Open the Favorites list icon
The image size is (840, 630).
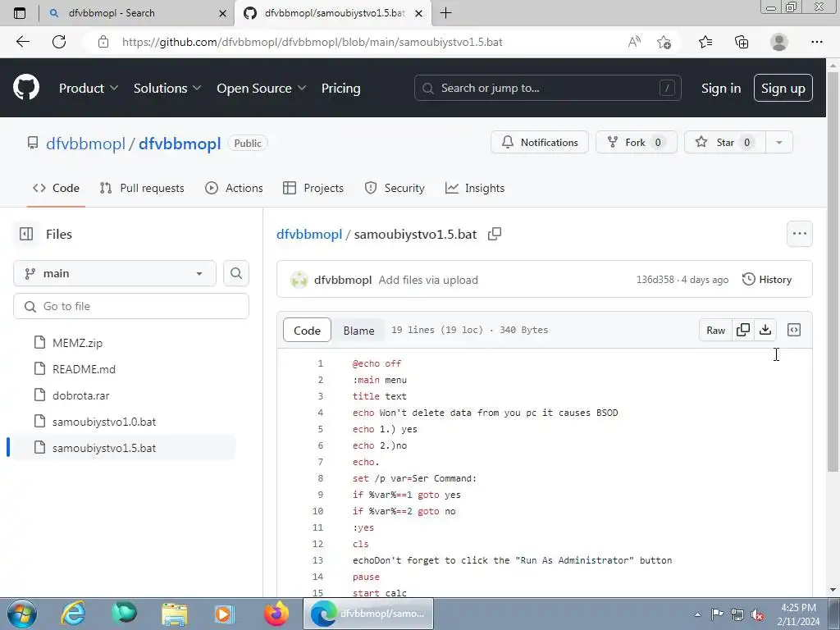(705, 42)
